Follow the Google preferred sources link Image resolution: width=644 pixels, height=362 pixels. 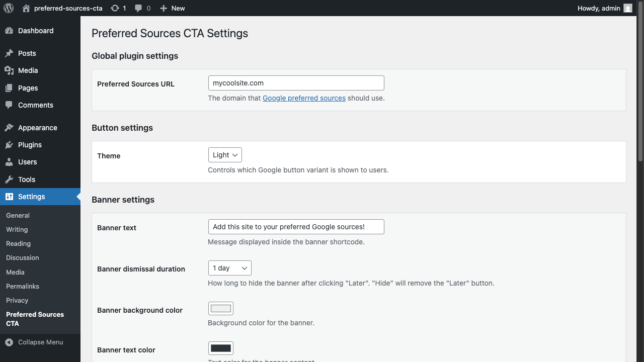tap(304, 98)
